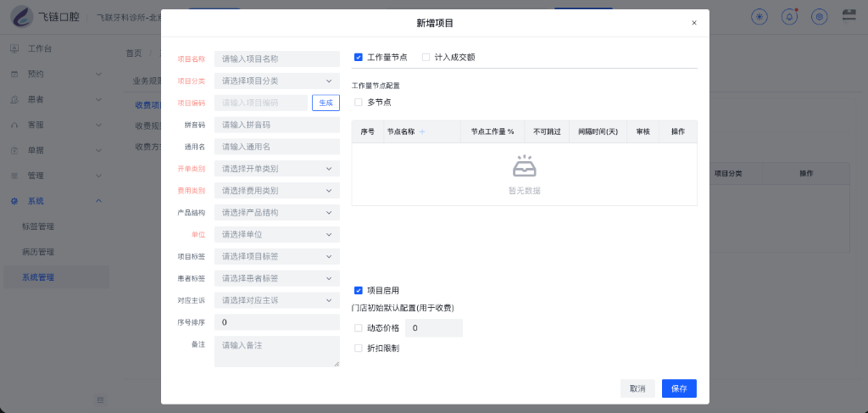Toggle the 工作量节点 checkbox
Viewport: 868px width, 413px height.
click(x=359, y=57)
